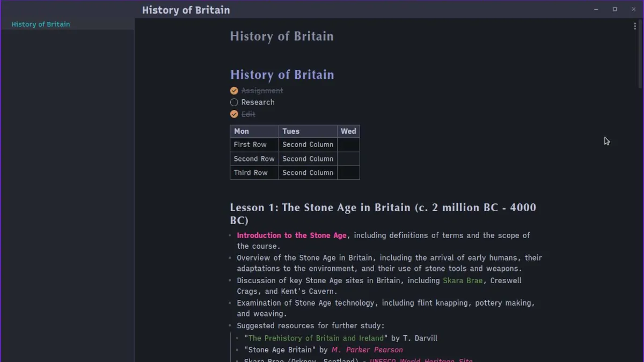
Task: Open the three-dot options menu
Action: click(x=635, y=26)
